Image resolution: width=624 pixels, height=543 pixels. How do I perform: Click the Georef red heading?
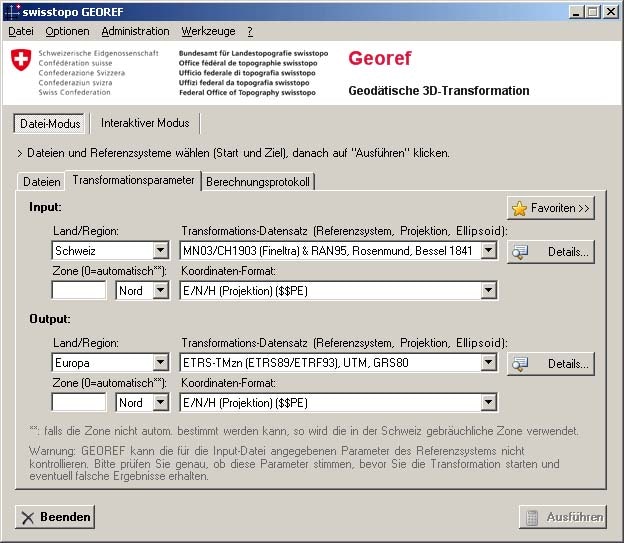(380, 58)
